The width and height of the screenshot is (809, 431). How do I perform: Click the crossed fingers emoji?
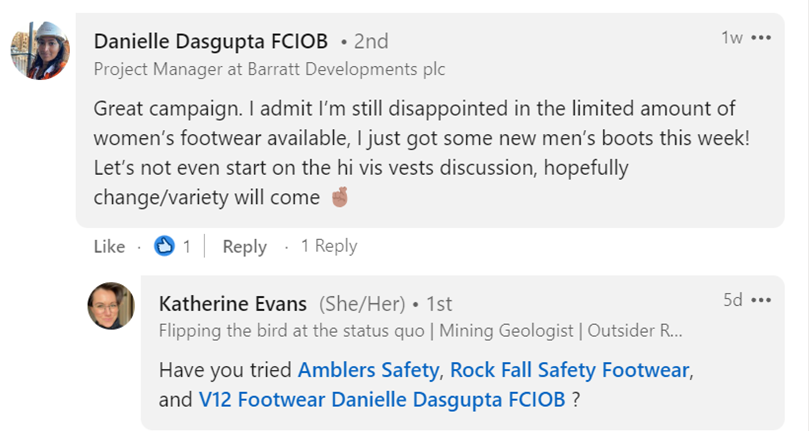click(x=338, y=197)
